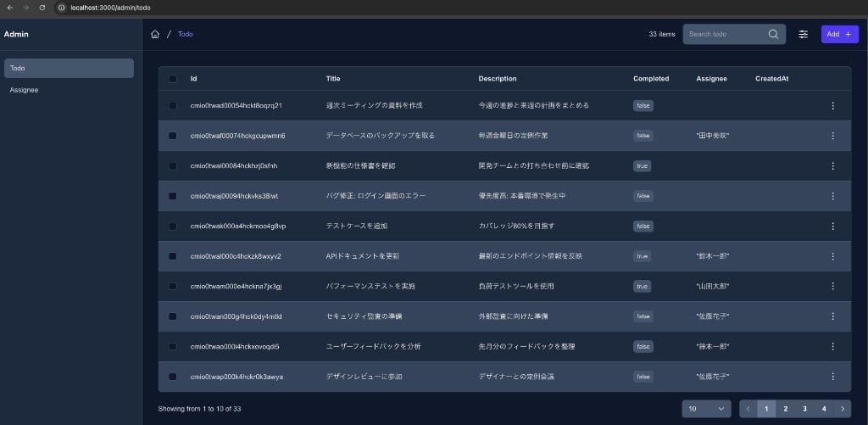Click the セキュリティ監査の準備 title cell
Screen dimensions: 868x425
point(364,316)
